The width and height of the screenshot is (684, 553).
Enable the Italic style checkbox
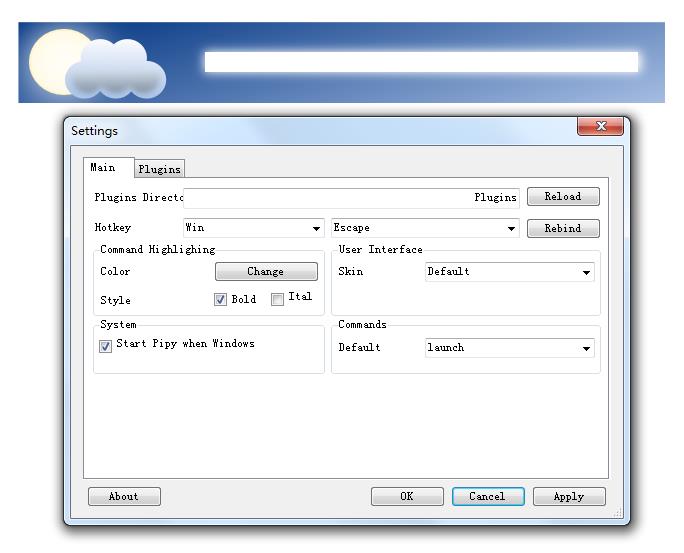pos(278,300)
